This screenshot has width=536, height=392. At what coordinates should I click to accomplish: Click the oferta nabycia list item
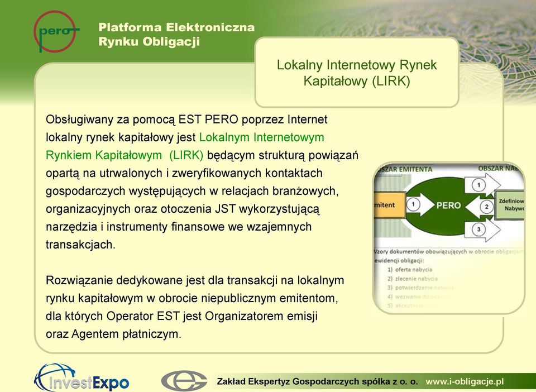pos(410,270)
